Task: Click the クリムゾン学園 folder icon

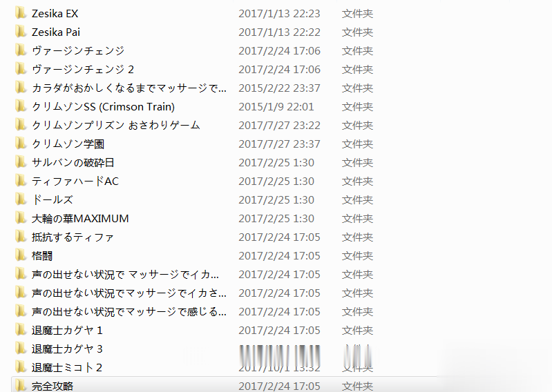Action: (21, 144)
